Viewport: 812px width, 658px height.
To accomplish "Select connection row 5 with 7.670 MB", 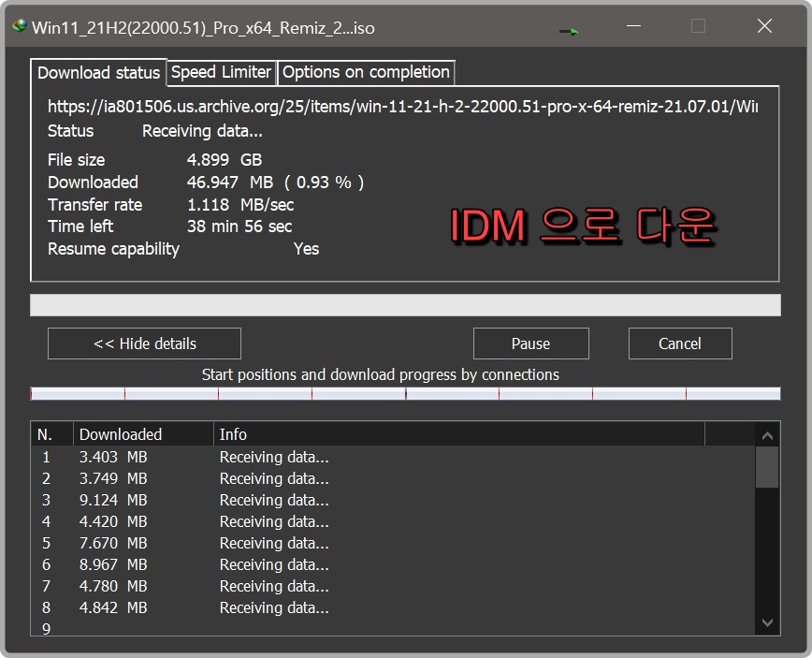I will 393,543.
